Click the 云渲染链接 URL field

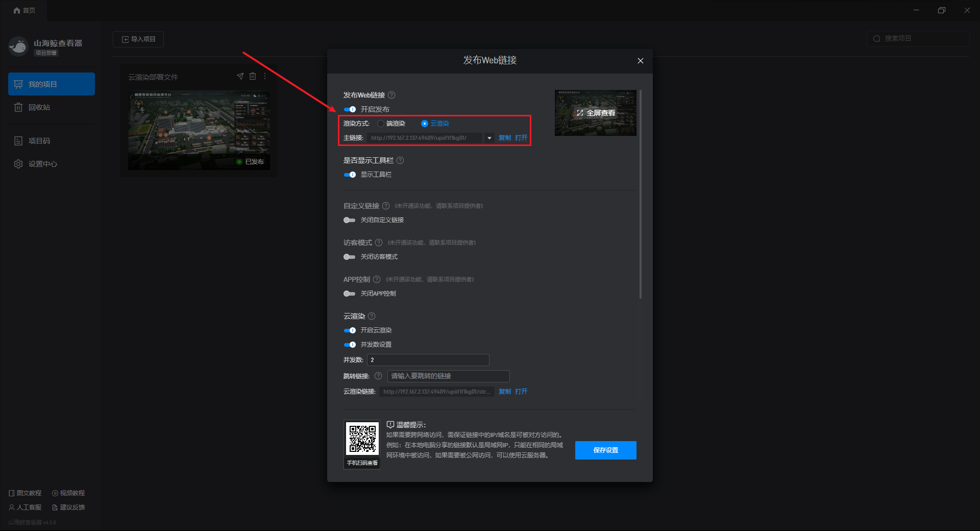point(437,392)
